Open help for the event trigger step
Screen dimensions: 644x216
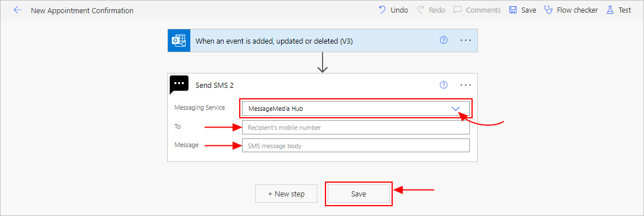click(x=443, y=40)
